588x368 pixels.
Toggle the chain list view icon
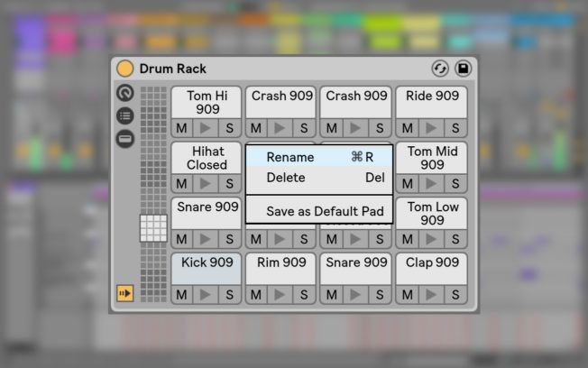click(x=125, y=115)
